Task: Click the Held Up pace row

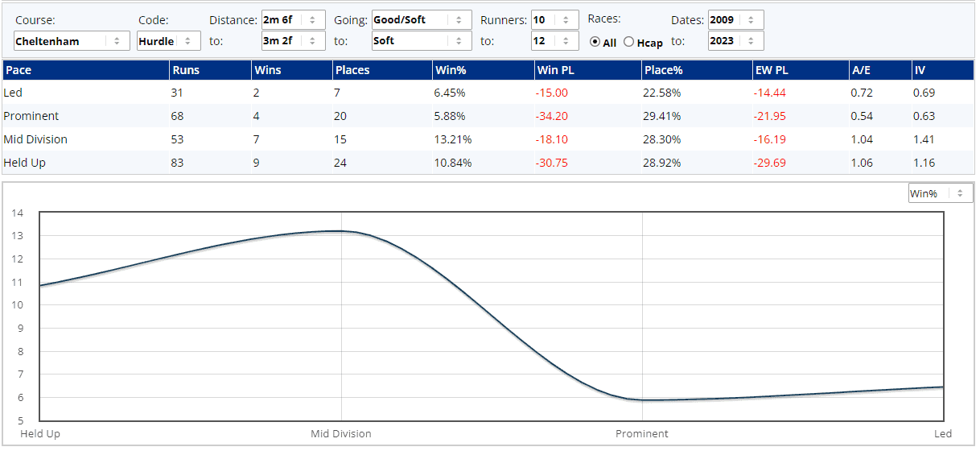Action: pyautogui.click(x=24, y=163)
